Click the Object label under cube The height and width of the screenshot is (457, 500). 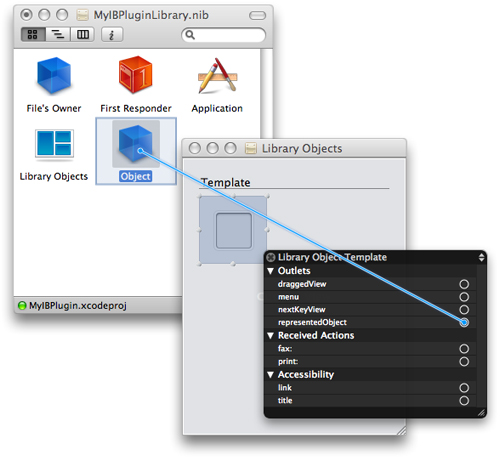coord(136,176)
